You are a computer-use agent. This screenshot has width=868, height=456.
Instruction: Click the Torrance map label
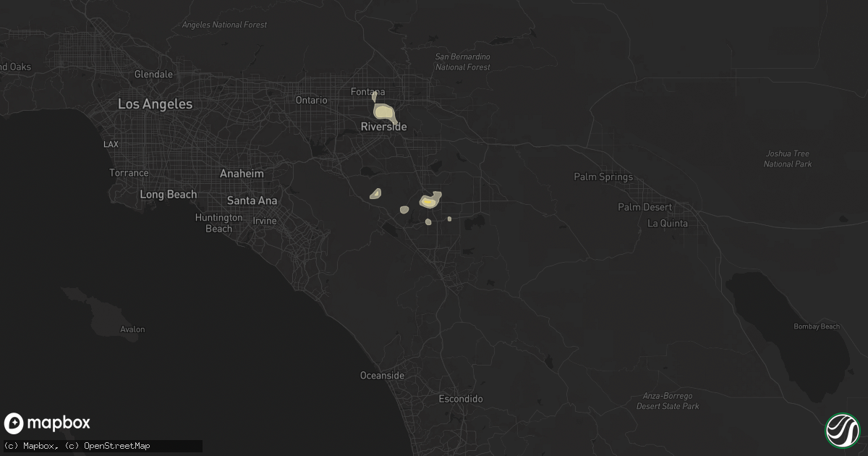pyautogui.click(x=129, y=173)
